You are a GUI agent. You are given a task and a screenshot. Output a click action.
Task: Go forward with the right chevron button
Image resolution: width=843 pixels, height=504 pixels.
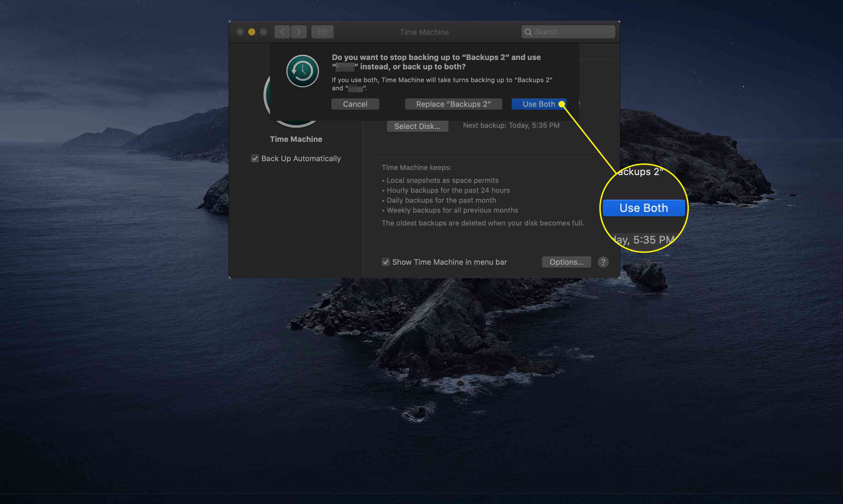[x=299, y=32]
